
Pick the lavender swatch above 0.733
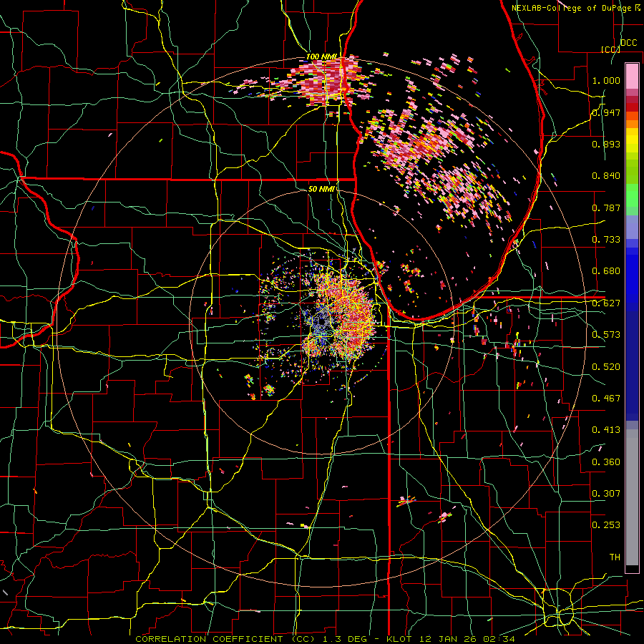point(632,228)
